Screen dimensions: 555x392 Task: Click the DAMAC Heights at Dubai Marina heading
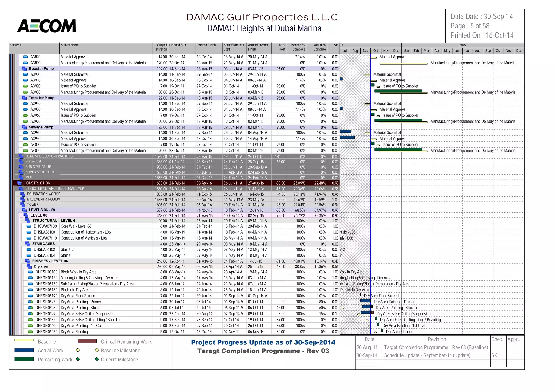click(264, 28)
